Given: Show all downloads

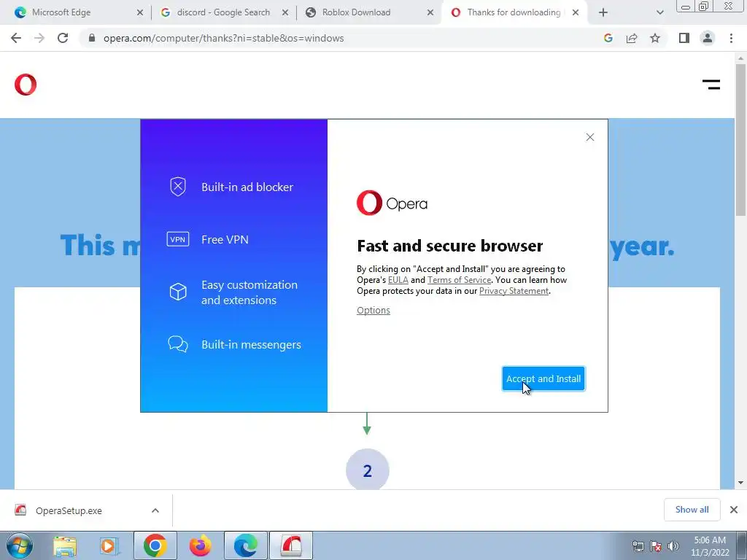Looking at the screenshot, I should point(692,510).
